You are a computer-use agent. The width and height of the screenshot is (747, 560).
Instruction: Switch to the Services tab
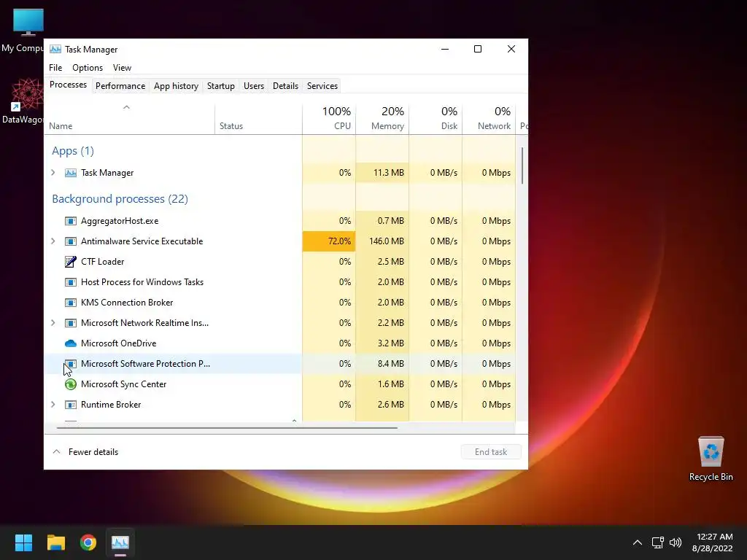point(322,86)
